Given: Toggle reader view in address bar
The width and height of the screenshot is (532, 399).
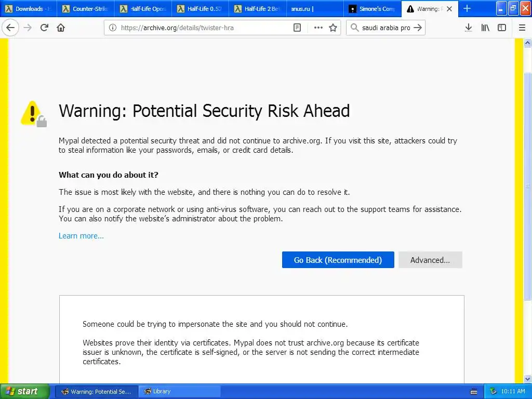Looking at the screenshot, I should click(x=297, y=28).
